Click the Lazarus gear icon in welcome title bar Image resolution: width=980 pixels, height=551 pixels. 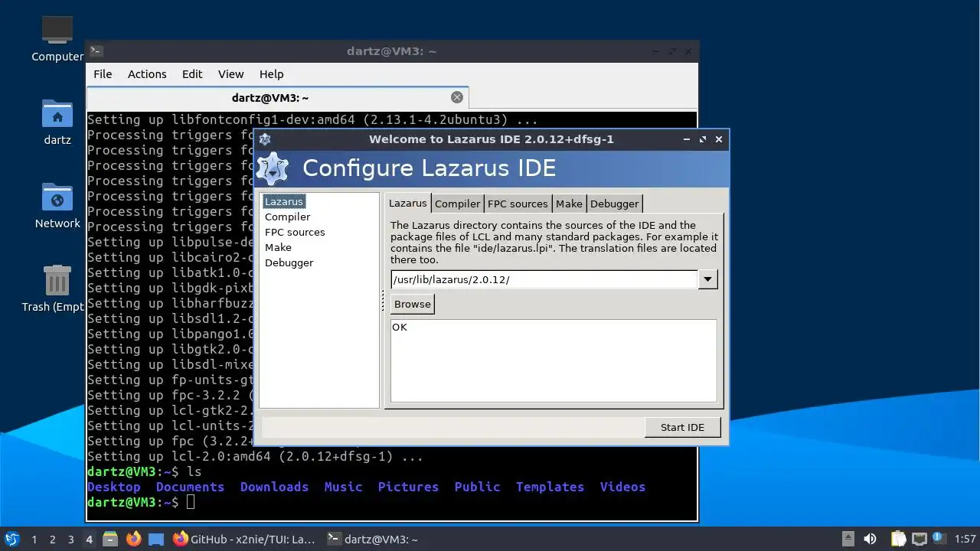(x=265, y=139)
